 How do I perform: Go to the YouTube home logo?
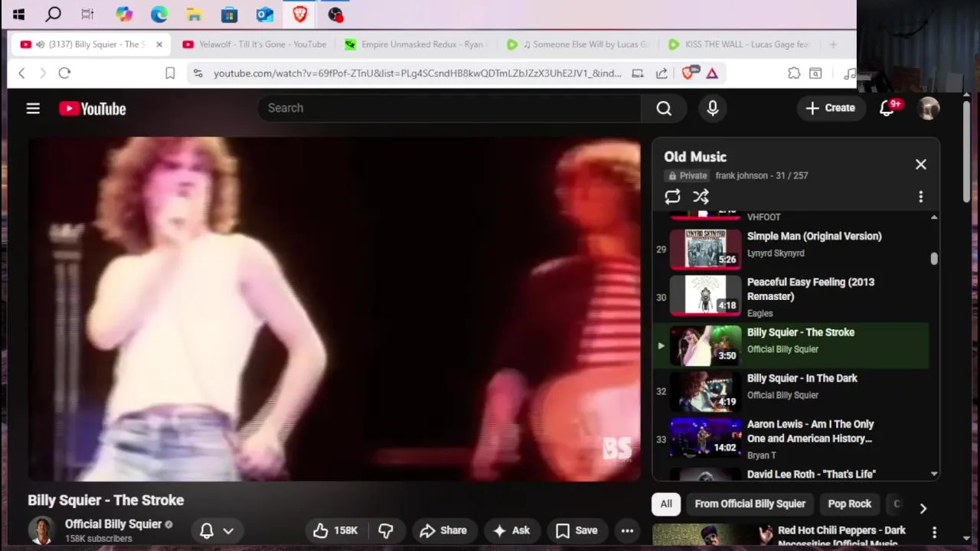(x=93, y=109)
